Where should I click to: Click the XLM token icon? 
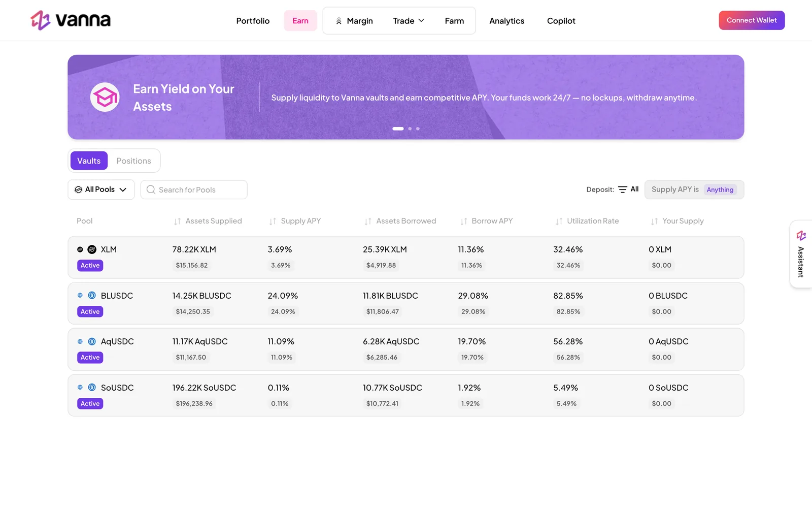[92, 249]
